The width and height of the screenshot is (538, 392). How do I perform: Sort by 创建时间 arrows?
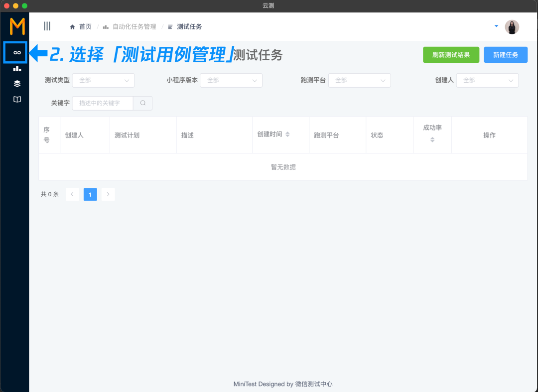tap(287, 134)
